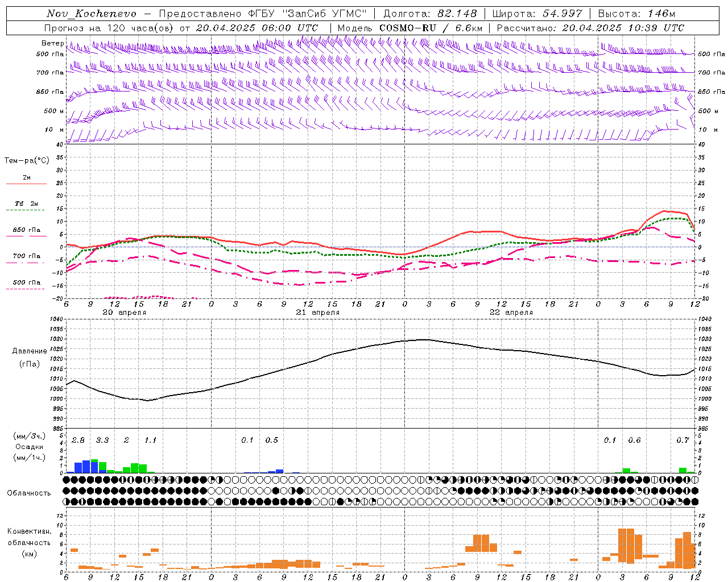Click the date label "22 апреля"

coord(511,313)
